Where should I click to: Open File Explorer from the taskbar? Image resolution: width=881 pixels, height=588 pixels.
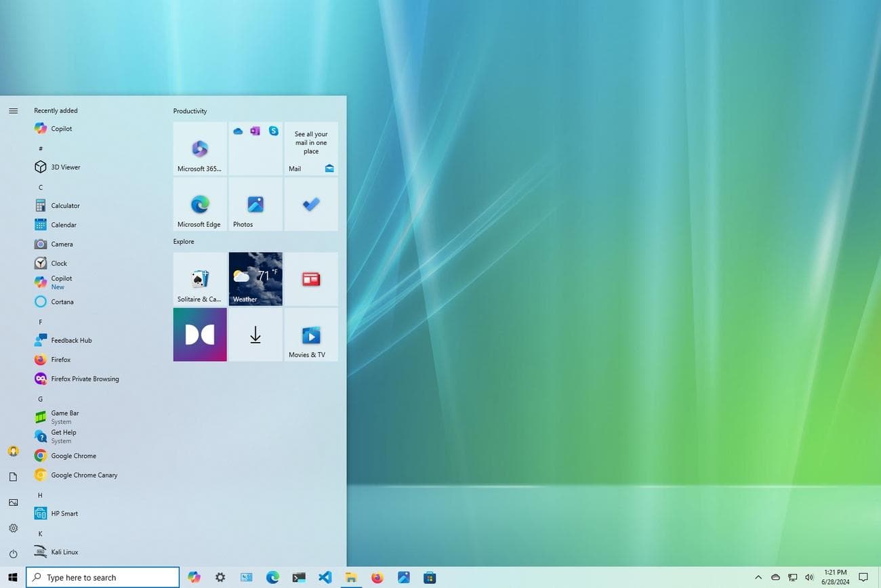coord(351,577)
